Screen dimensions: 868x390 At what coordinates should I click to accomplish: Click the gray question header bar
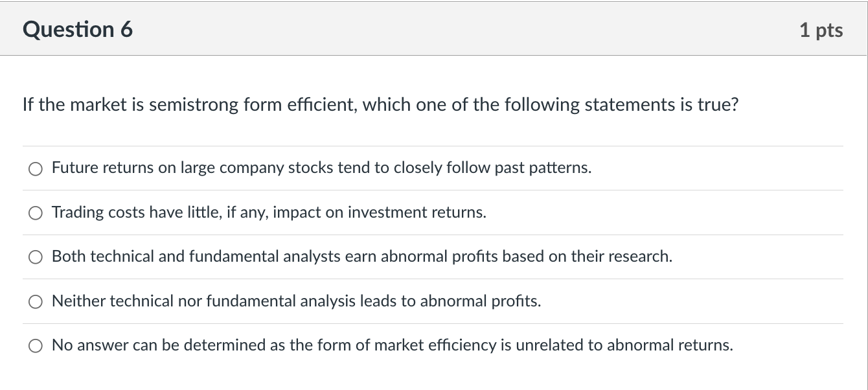click(434, 29)
